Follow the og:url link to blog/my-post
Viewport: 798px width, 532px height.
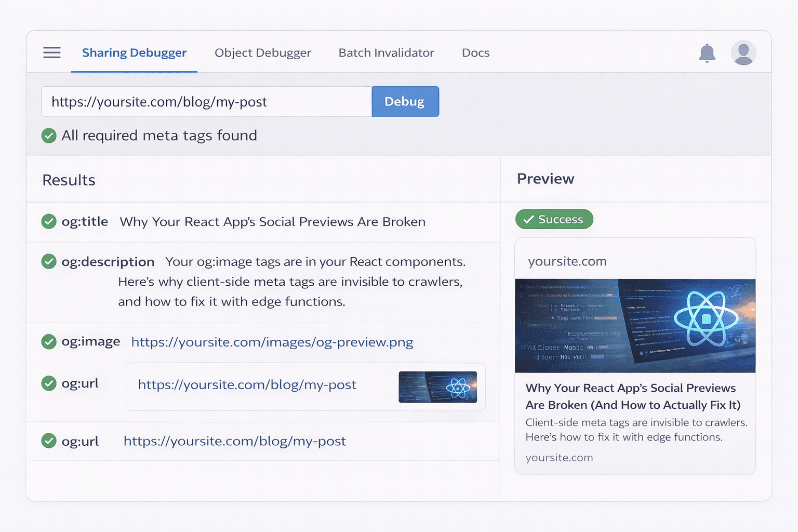click(247, 384)
